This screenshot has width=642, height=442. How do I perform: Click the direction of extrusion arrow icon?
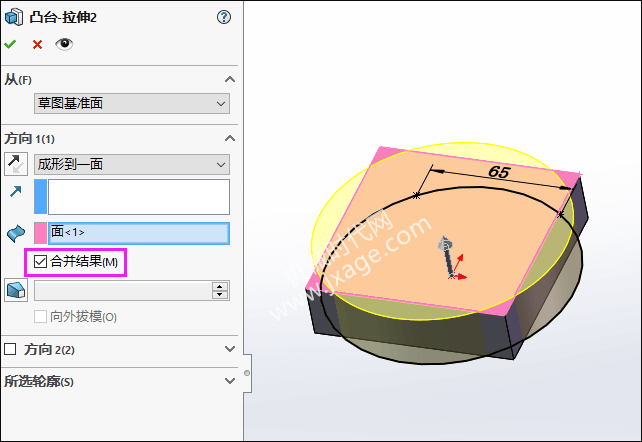[16, 191]
